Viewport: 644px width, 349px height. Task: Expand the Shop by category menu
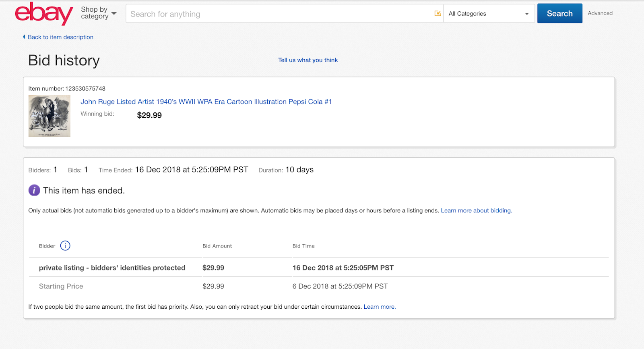pos(99,13)
